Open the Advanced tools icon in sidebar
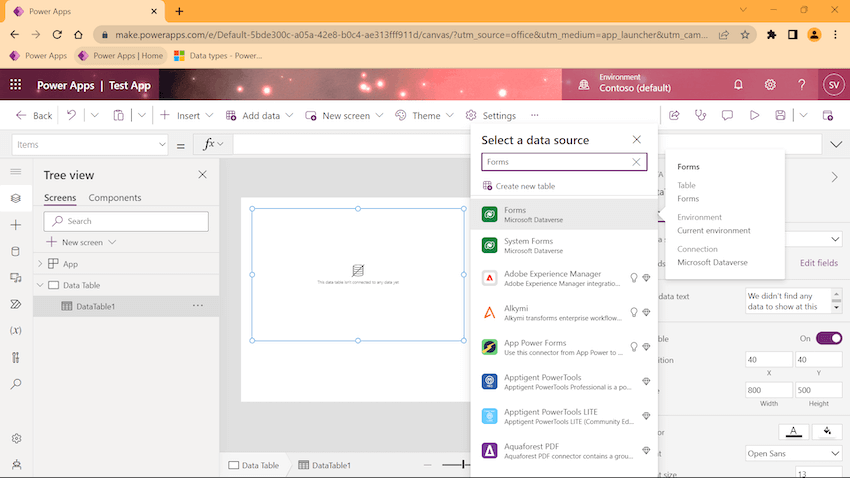 point(16,357)
